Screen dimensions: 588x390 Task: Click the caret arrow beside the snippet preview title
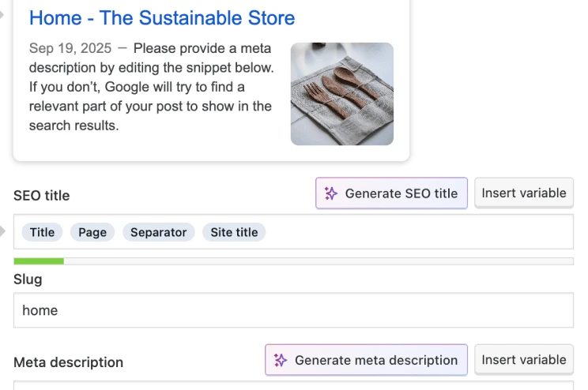pos(3,13)
